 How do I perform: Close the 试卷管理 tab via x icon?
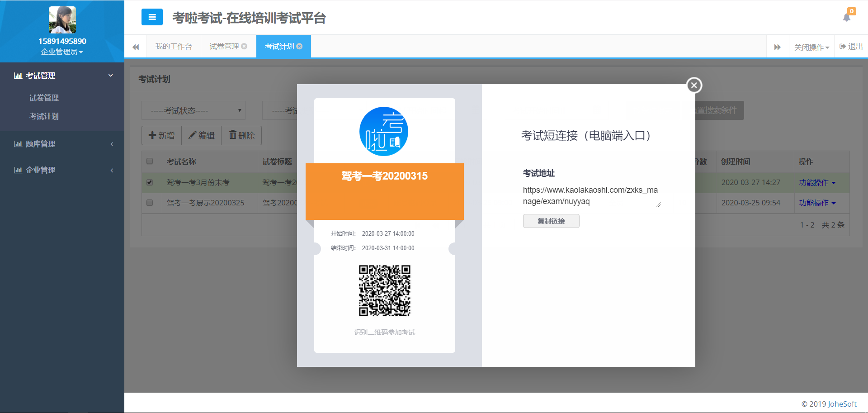(244, 46)
